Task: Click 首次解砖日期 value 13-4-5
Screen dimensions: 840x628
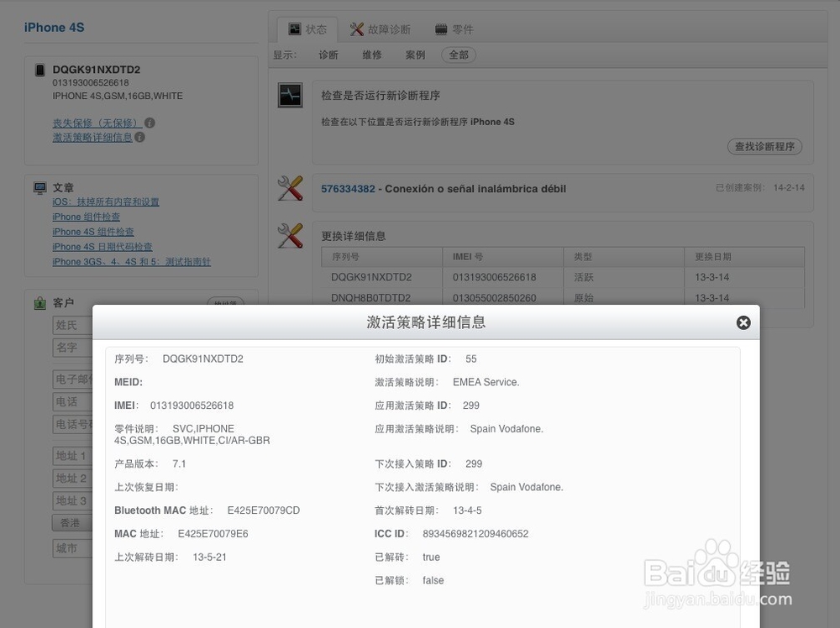Action: [467, 510]
